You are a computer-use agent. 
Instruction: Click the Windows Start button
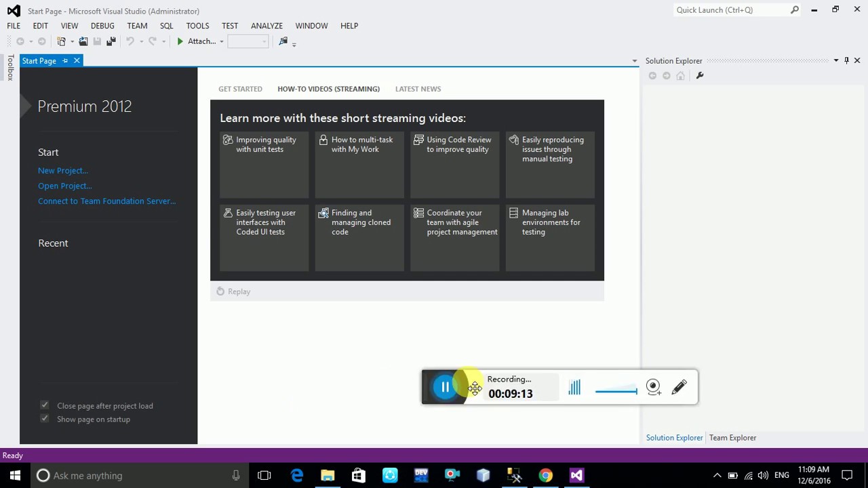point(15,475)
